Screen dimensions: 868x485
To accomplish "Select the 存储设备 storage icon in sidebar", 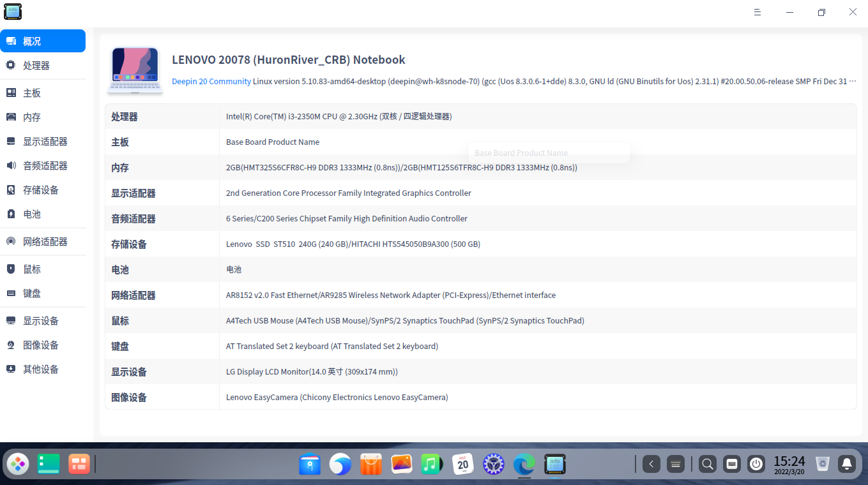I will pos(11,190).
